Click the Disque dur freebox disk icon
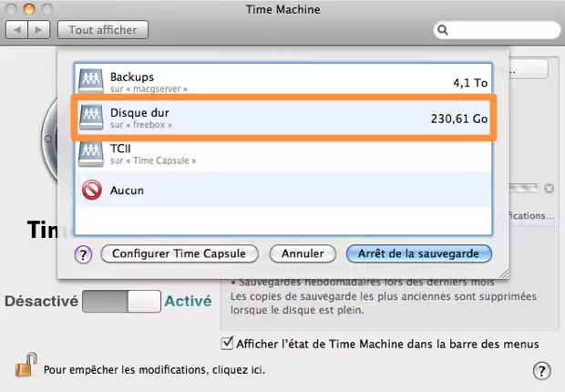The image size is (565, 392). pos(92,116)
